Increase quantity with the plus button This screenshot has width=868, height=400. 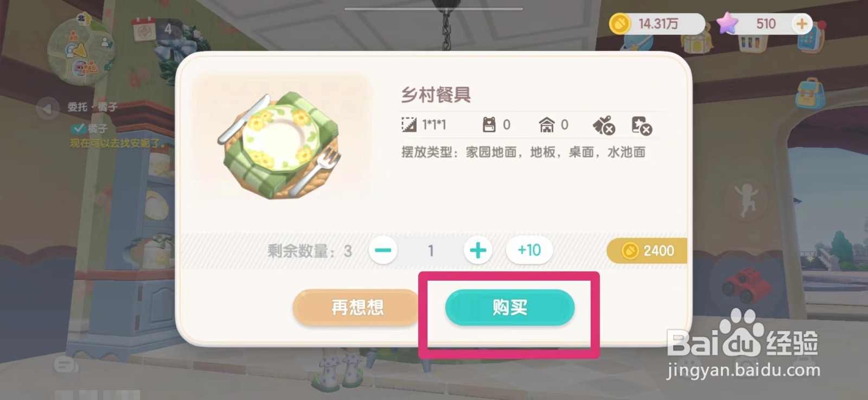click(478, 250)
